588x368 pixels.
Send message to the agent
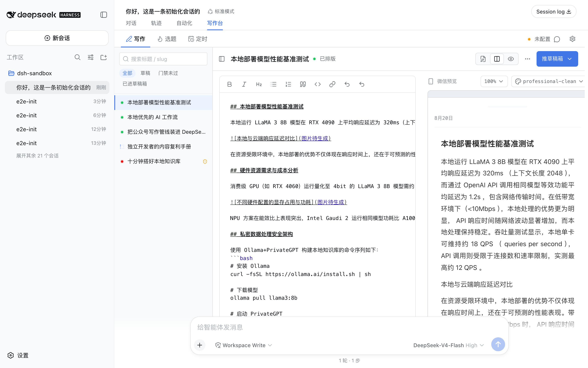[x=498, y=344]
